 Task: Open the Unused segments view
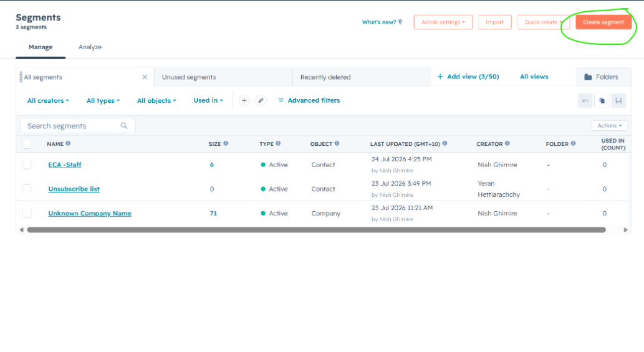[x=223, y=77]
